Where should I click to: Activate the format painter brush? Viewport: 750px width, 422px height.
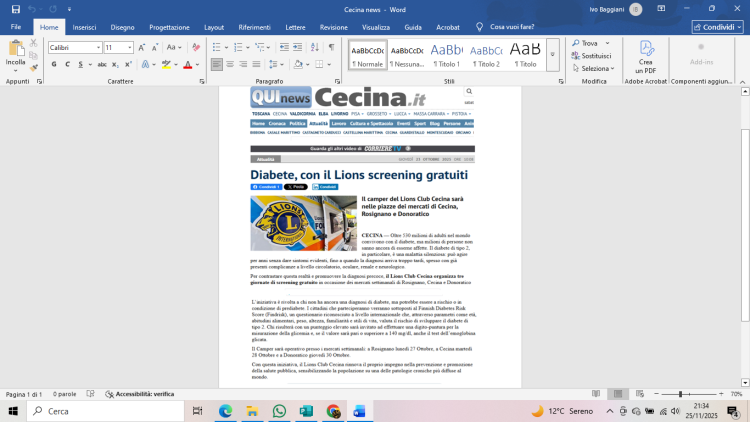(33, 68)
